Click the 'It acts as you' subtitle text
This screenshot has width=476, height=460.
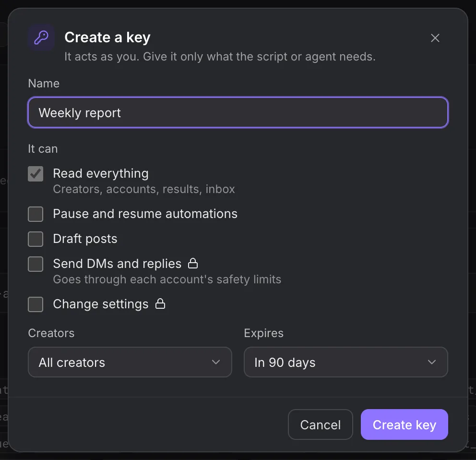coord(220,57)
